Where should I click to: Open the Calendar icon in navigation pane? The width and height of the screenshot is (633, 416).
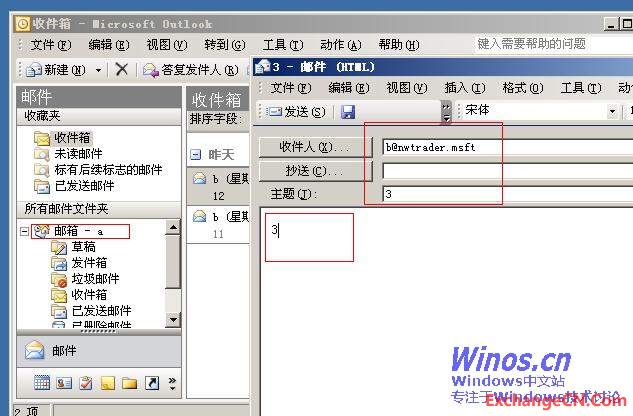point(41,383)
